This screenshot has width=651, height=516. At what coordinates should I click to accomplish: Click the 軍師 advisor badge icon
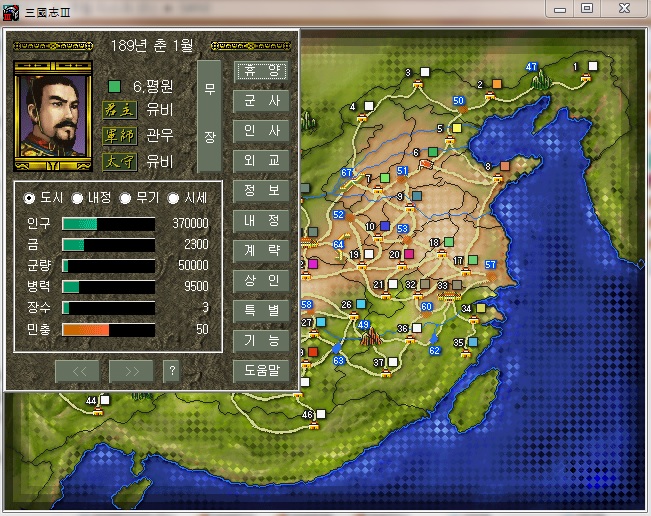120,136
